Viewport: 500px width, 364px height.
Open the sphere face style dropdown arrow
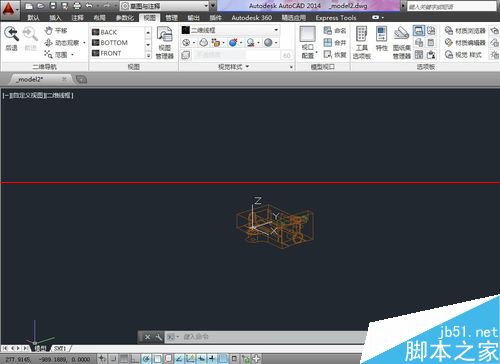(x=276, y=43)
